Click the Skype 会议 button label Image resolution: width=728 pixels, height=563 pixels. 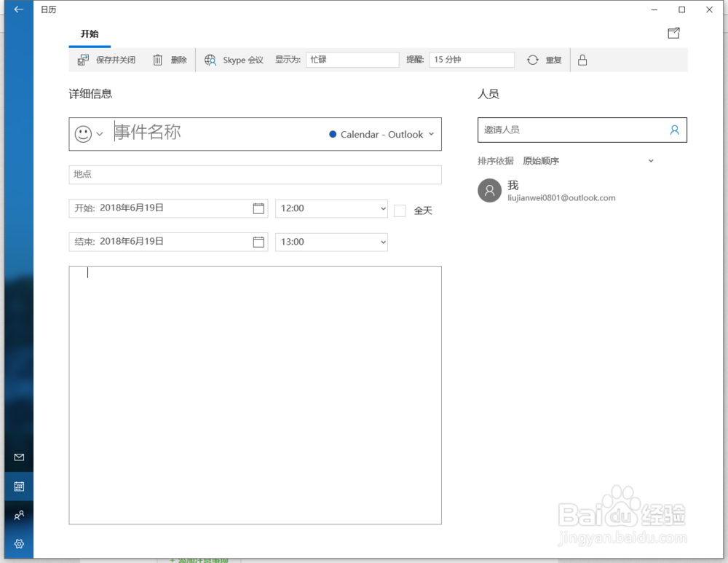coord(243,60)
